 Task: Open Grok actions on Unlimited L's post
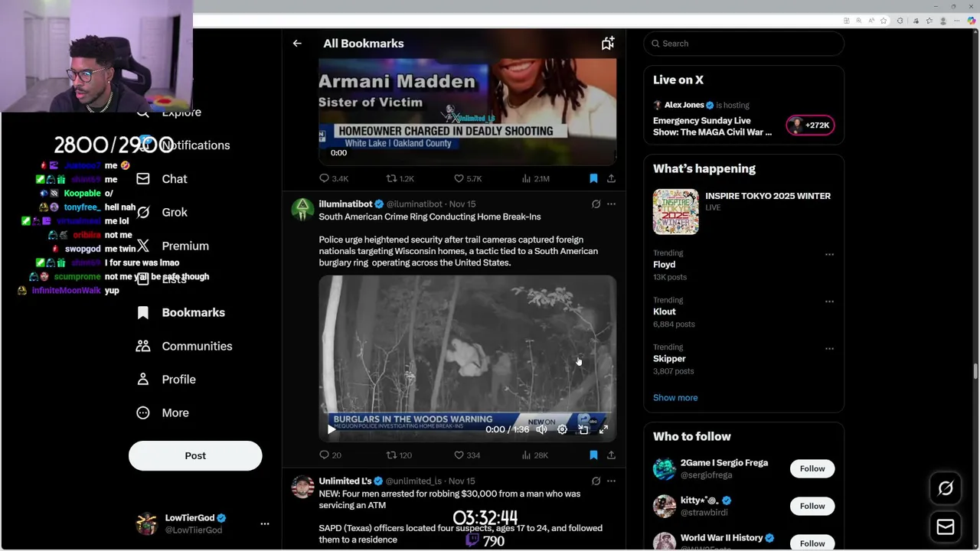(596, 481)
